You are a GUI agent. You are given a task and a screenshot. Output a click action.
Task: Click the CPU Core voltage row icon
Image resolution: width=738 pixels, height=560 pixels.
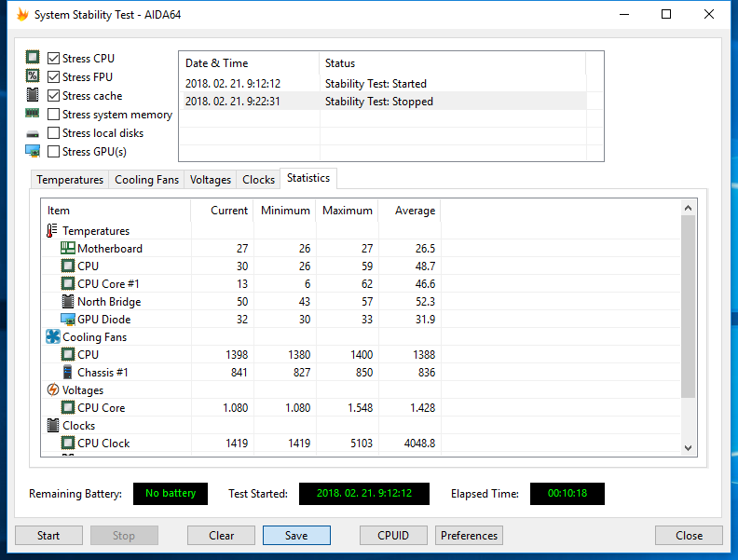pos(68,407)
